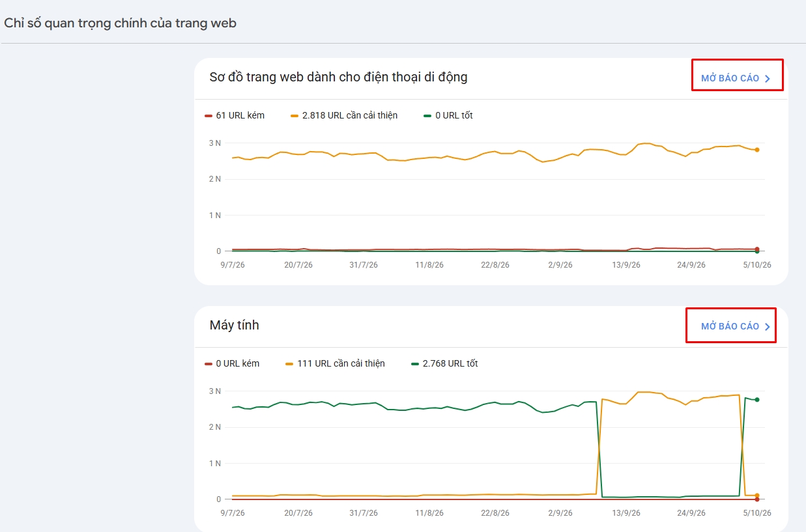Image resolution: width=806 pixels, height=532 pixels.
Task: Select the "61 URL kém" legend entry
Action: click(235, 115)
